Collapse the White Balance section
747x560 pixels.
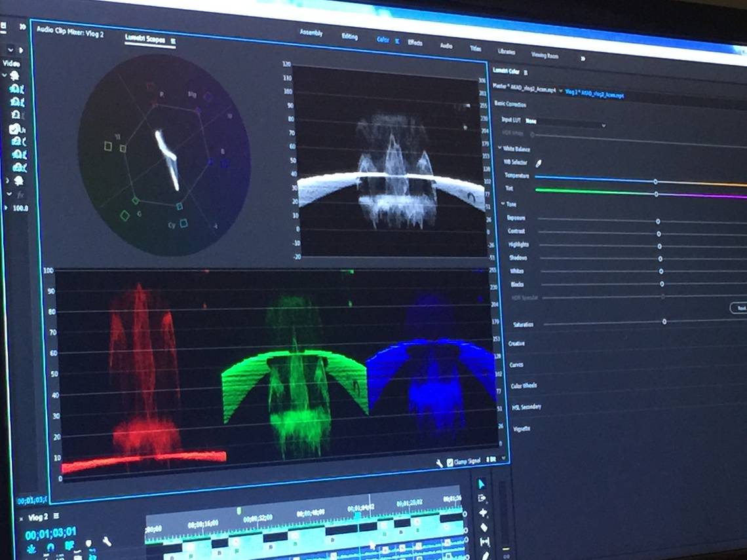point(500,148)
